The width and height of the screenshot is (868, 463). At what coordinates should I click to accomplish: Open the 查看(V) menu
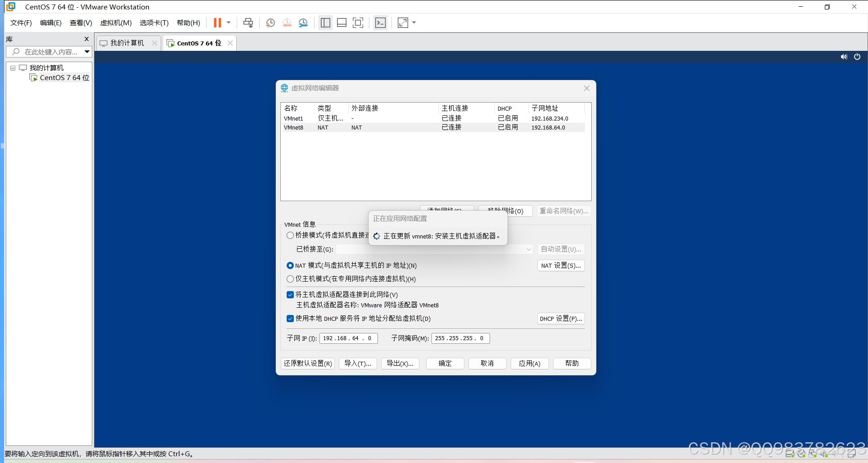point(81,23)
